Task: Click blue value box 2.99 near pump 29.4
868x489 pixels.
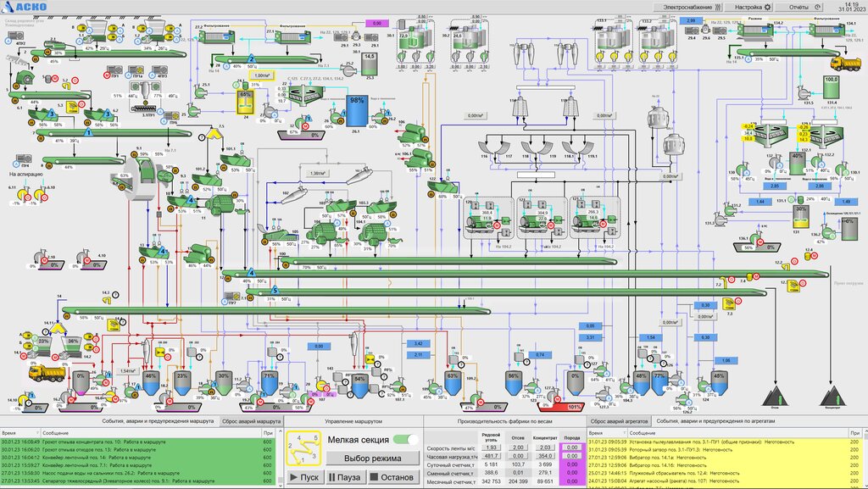Action: click(x=690, y=20)
